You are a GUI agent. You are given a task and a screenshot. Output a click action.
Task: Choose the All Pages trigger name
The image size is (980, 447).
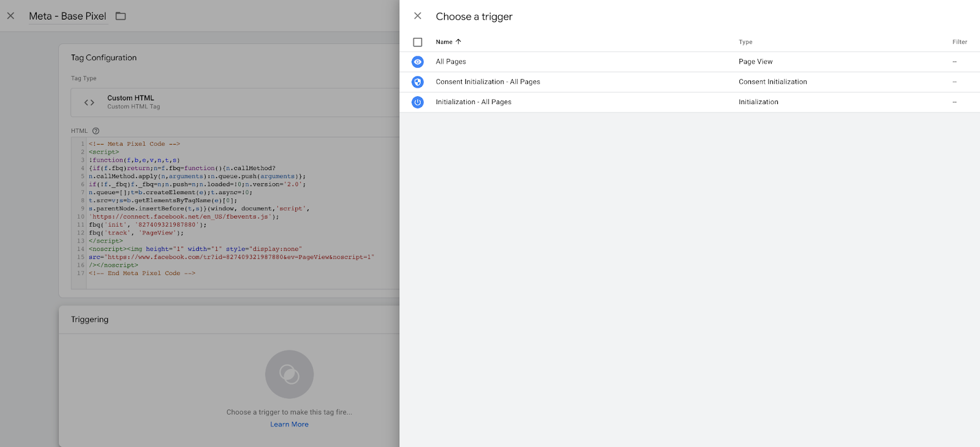point(451,62)
